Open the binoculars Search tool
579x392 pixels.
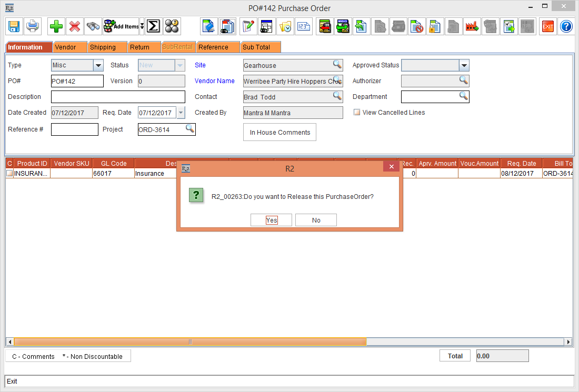pyautogui.click(x=93, y=26)
